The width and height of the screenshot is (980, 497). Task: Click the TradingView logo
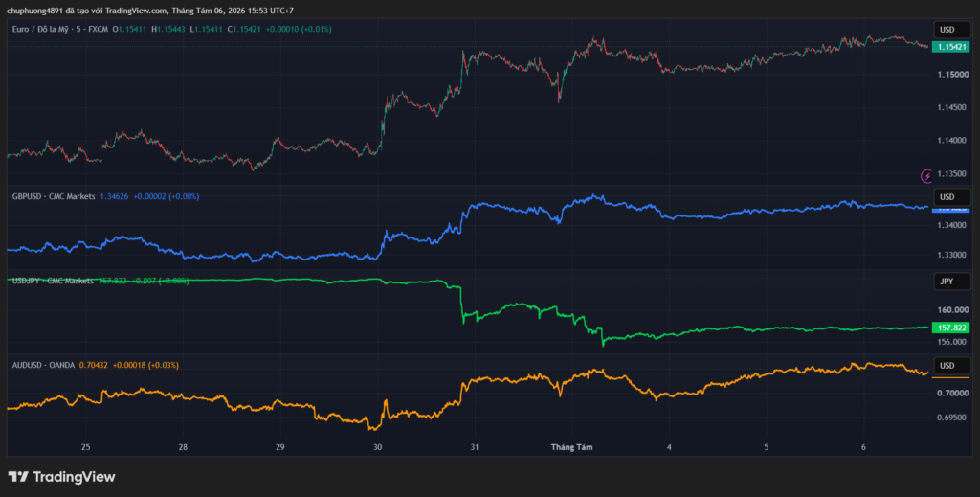(x=61, y=476)
